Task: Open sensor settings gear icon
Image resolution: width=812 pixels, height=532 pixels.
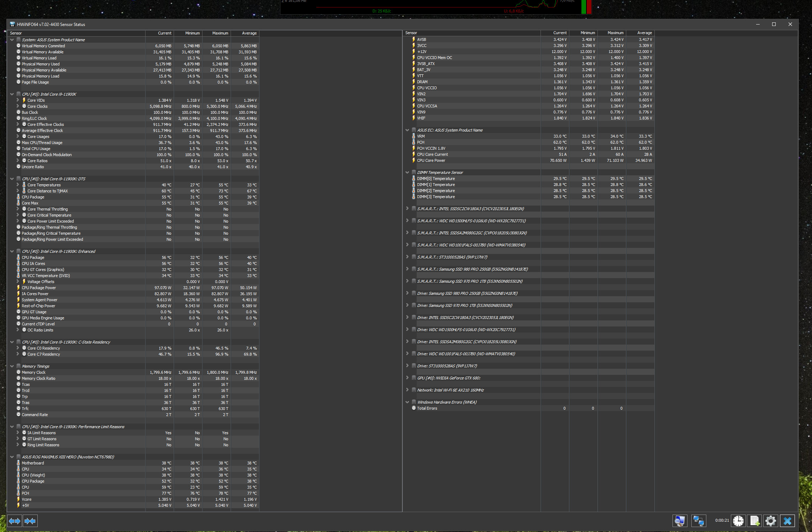Action: pyautogui.click(x=771, y=521)
